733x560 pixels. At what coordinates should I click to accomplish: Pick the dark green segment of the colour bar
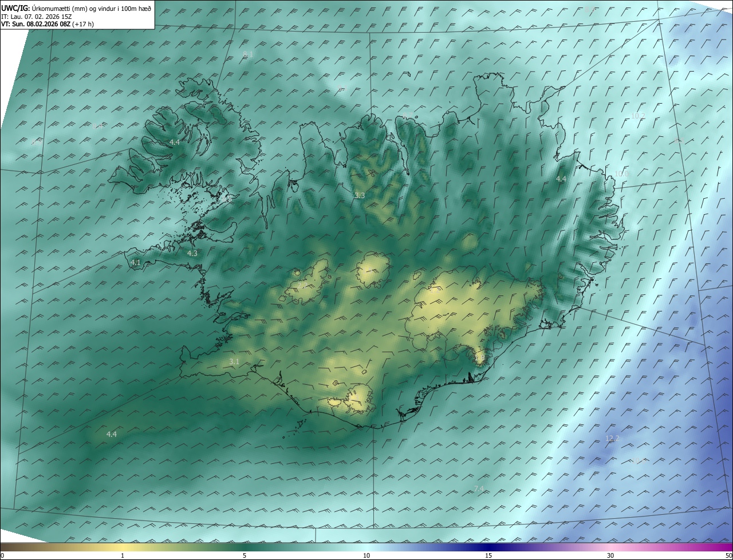(245, 547)
